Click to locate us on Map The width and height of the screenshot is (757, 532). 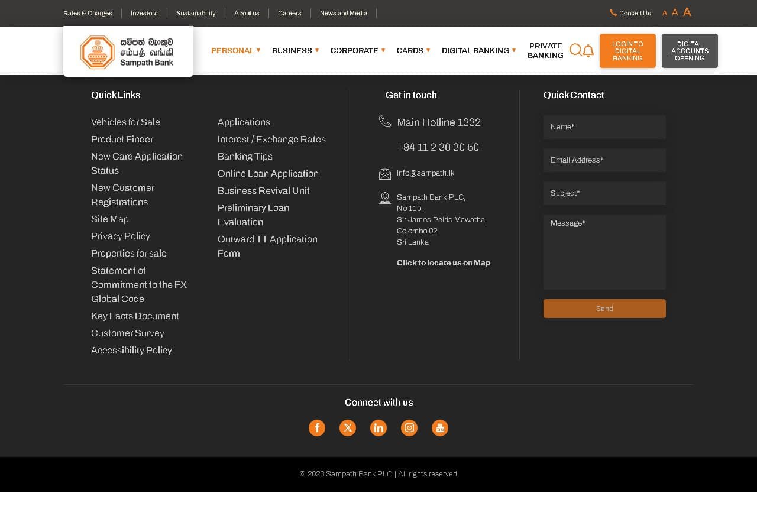(444, 263)
